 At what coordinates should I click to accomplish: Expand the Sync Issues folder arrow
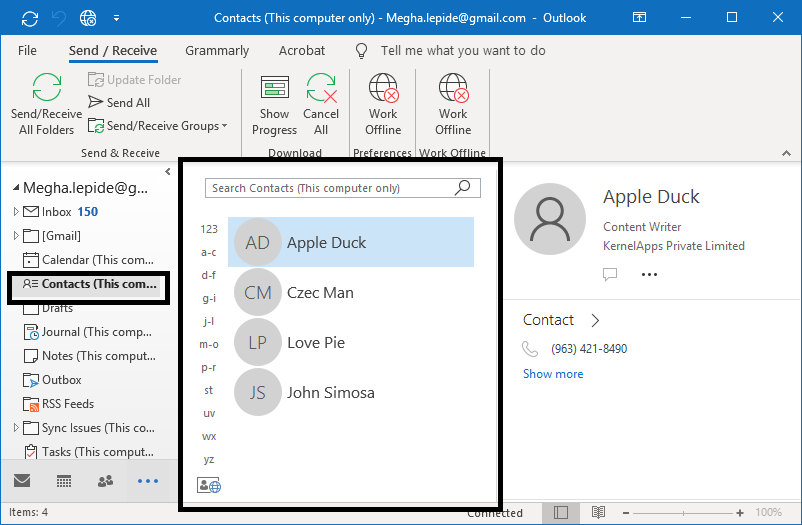pyautogui.click(x=16, y=427)
